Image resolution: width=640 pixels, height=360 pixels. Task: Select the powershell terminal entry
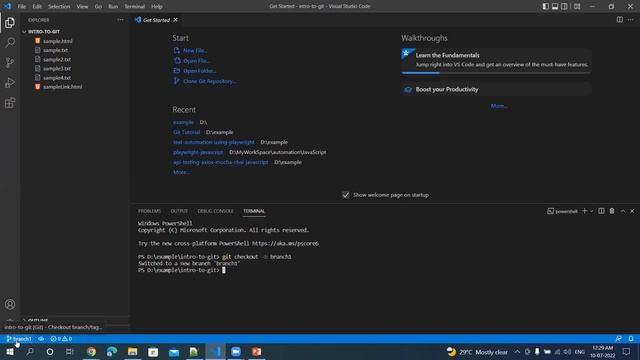coord(562,211)
